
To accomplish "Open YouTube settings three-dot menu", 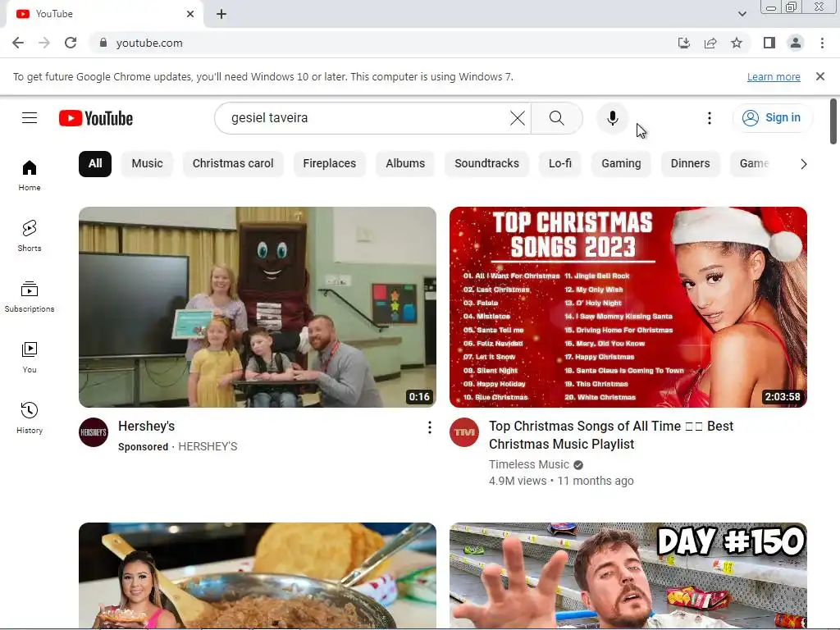I will pyautogui.click(x=710, y=118).
